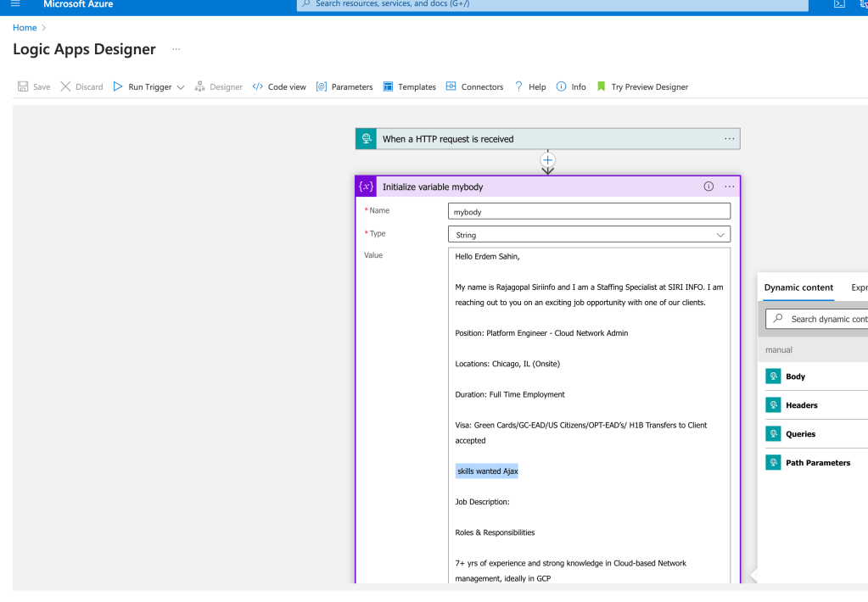
Task: Click the 'Hello Erdem Sahin,' line
Action: [487, 256]
